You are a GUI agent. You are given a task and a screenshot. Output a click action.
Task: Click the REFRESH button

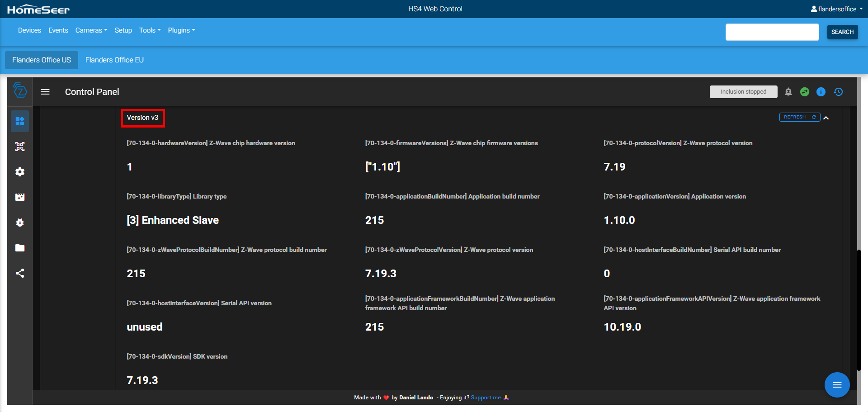pos(799,117)
